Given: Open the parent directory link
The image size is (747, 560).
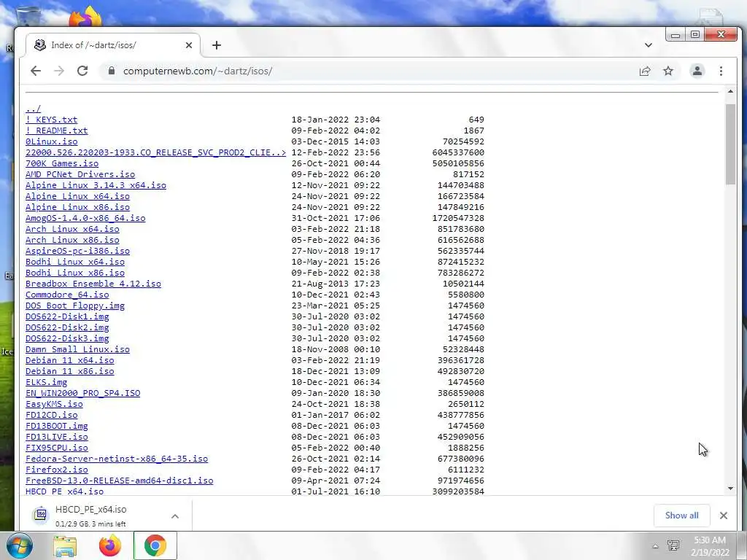Looking at the screenshot, I should click(x=33, y=109).
